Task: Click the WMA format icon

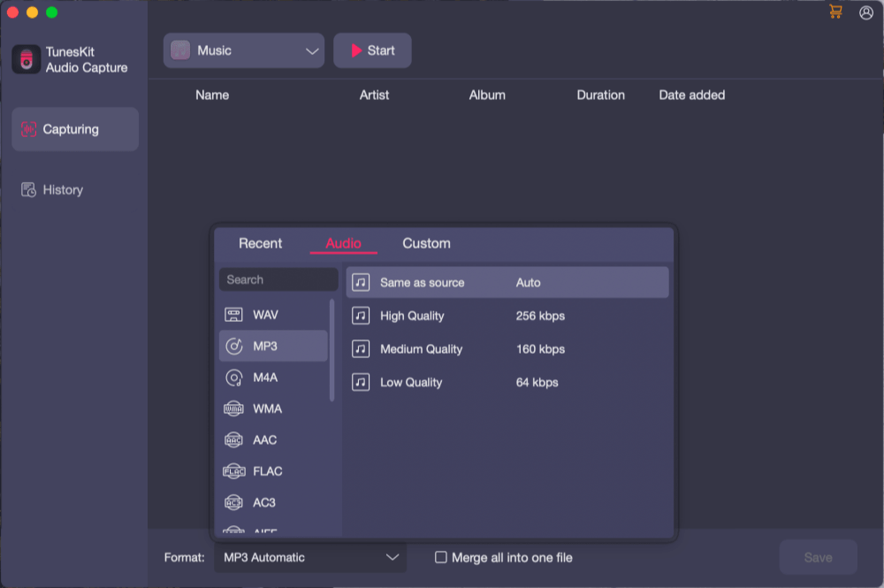Action: (233, 409)
